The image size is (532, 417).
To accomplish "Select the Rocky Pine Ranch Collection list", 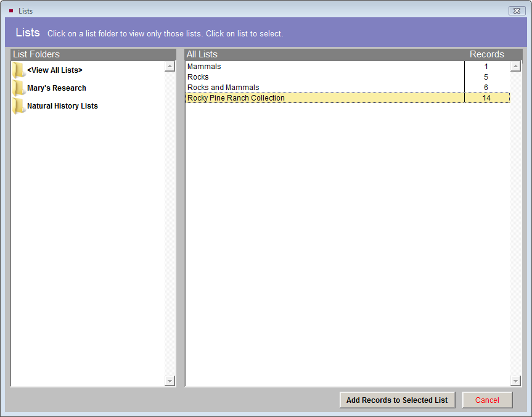I will (247, 97).
